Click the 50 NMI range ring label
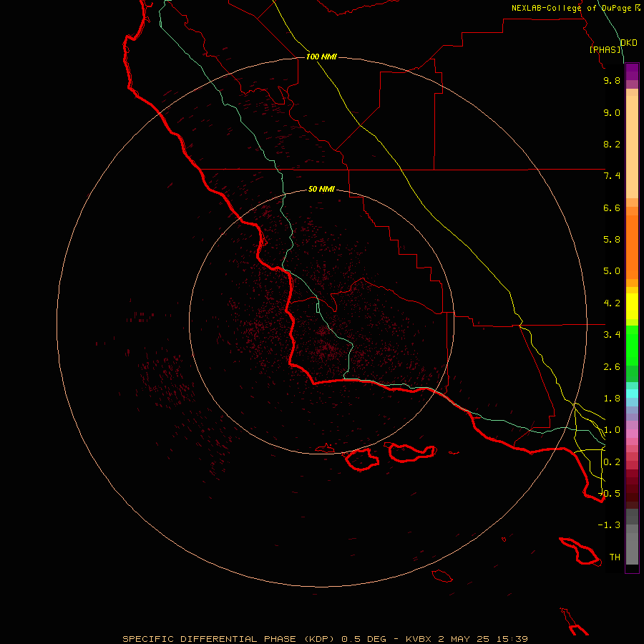This screenshot has width=644, height=644. click(321, 189)
